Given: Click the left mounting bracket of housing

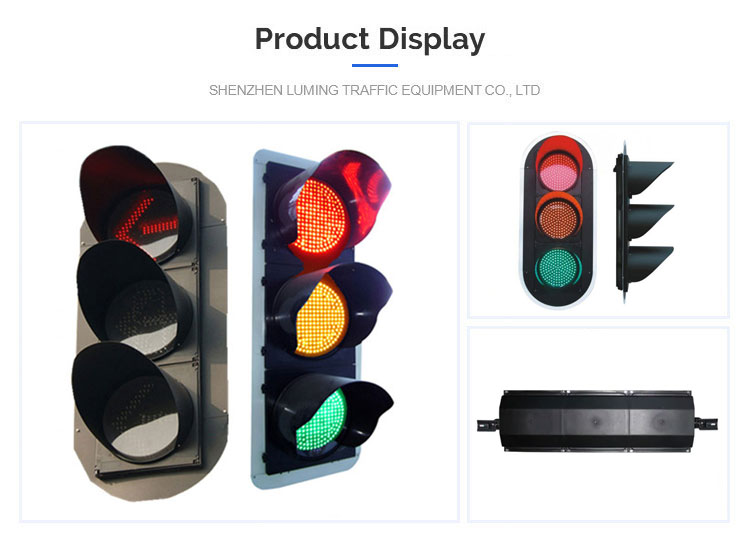Looking at the screenshot, I should (488, 425).
